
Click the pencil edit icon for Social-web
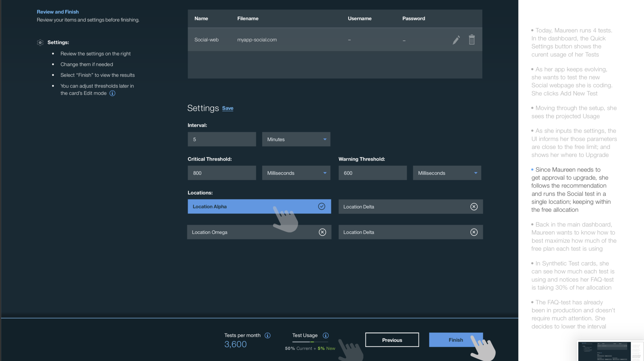pos(456,40)
